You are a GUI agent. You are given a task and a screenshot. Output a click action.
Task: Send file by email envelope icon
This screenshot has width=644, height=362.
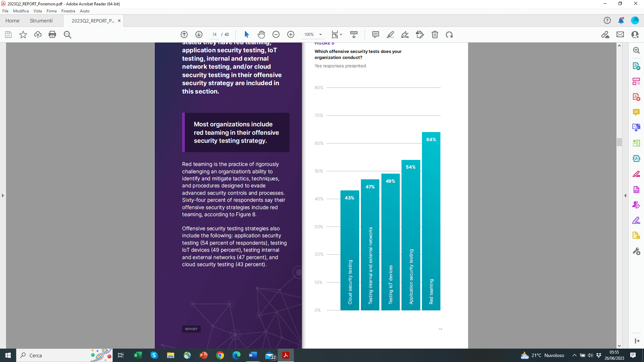(x=620, y=35)
